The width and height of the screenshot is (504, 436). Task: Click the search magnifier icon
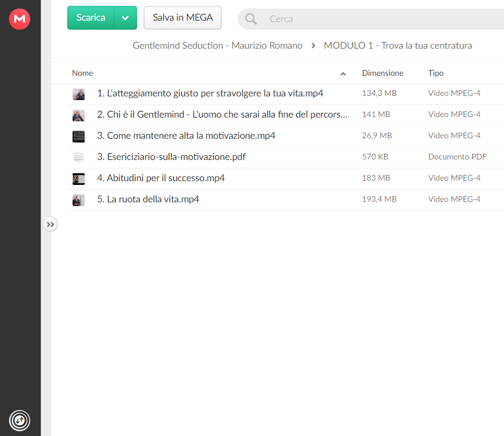(x=251, y=19)
